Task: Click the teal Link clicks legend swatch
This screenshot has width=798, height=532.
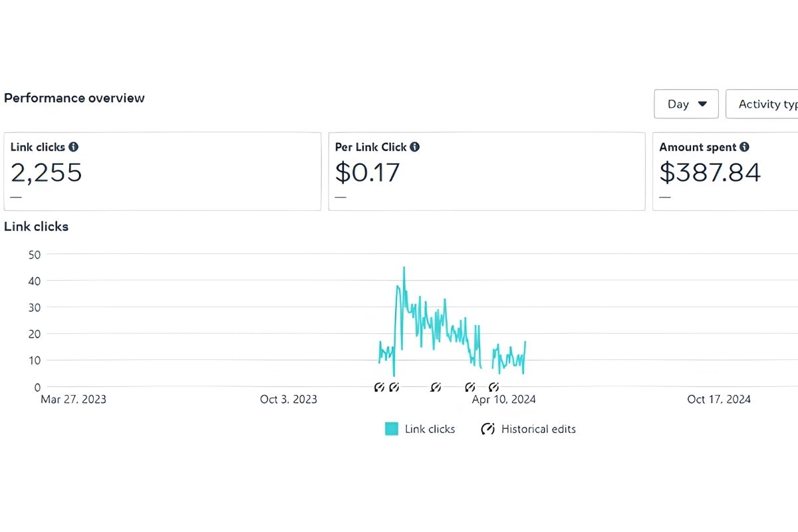Action: click(392, 429)
